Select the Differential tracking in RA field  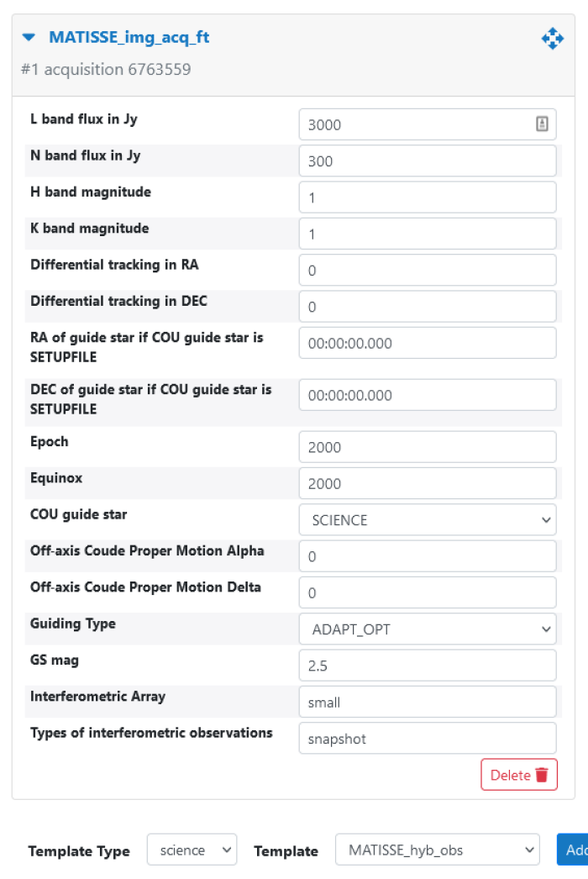428,271
